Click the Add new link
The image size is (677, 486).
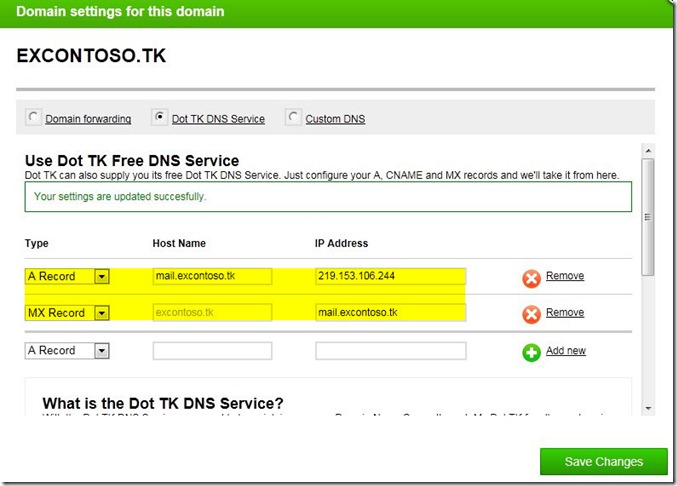(566, 351)
